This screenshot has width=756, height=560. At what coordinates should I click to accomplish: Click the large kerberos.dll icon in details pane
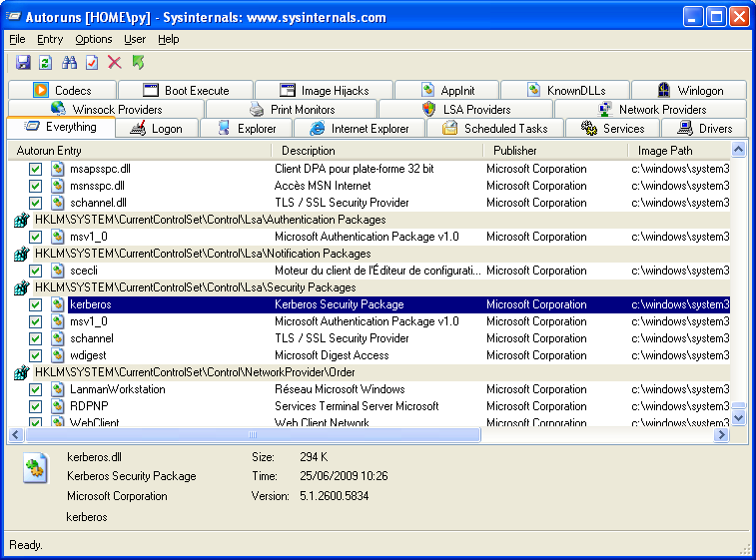pyautogui.click(x=35, y=468)
